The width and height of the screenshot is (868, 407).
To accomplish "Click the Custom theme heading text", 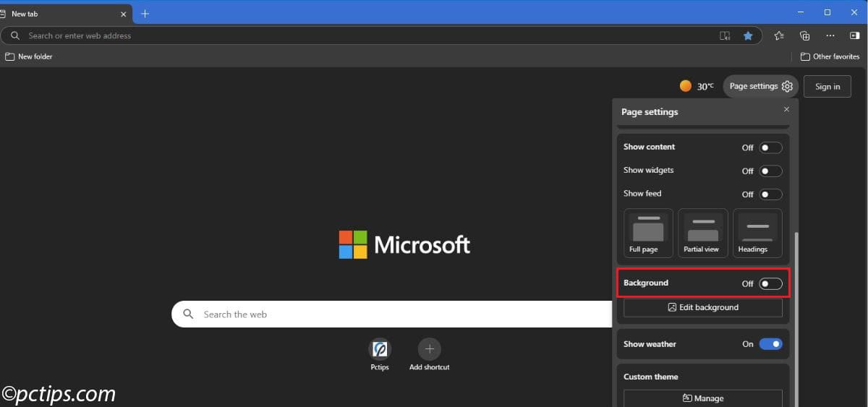I will (651, 377).
